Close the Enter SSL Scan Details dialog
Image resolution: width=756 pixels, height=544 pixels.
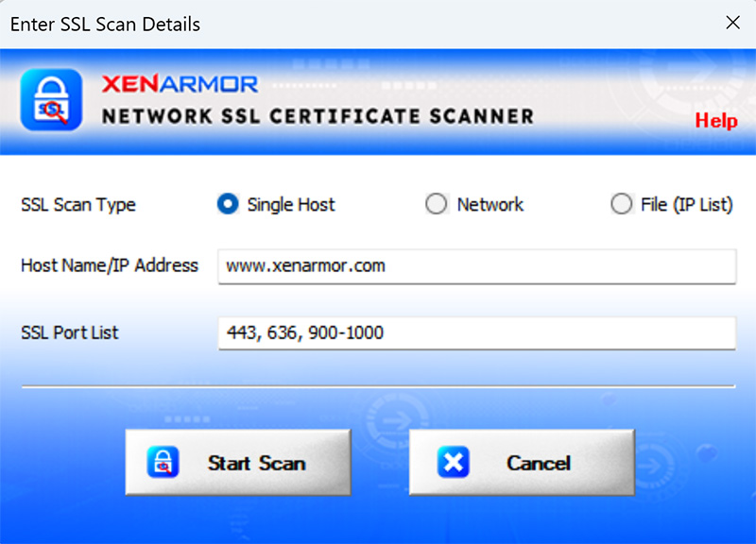pyautogui.click(x=733, y=22)
